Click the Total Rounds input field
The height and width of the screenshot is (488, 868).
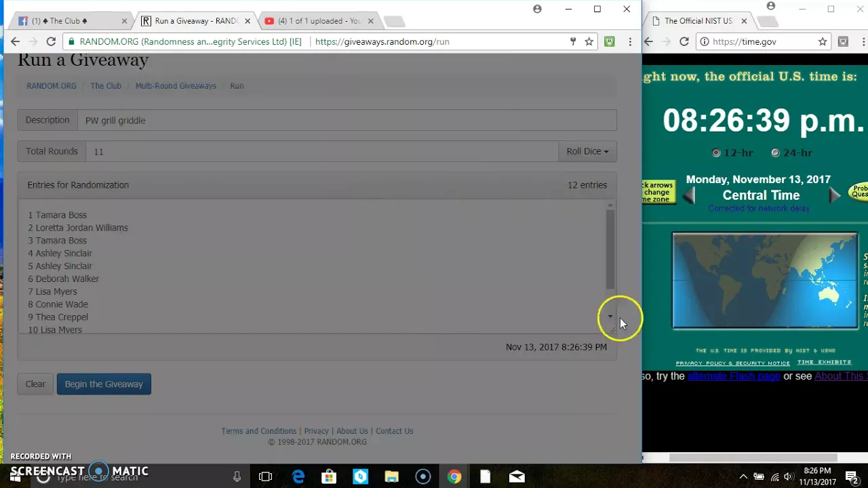tap(322, 151)
